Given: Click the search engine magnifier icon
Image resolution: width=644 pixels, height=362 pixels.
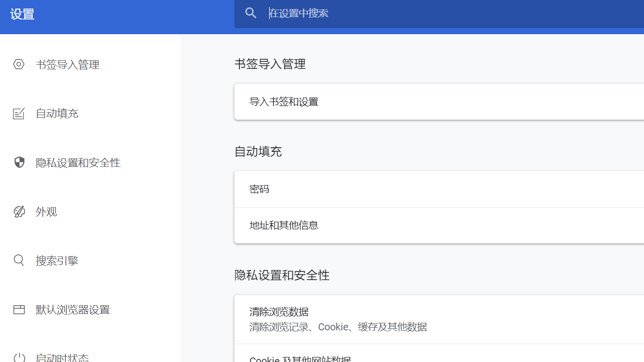Looking at the screenshot, I should (19, 260).
